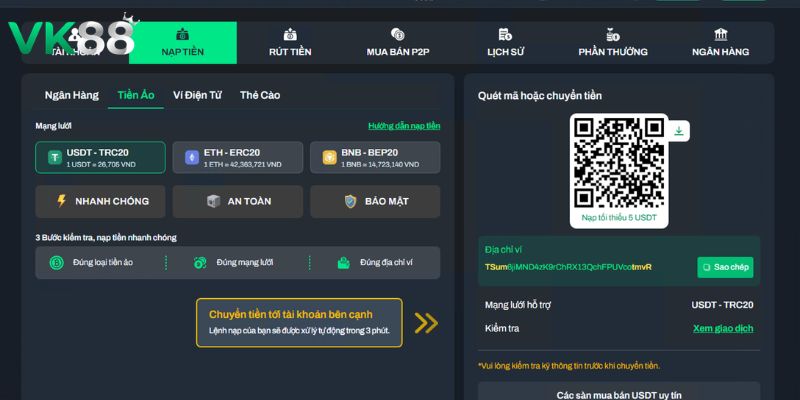800x400 pixels.
Task: Click the reward icon above PHẦN THƯỞNG
Action: pos(613,35)
